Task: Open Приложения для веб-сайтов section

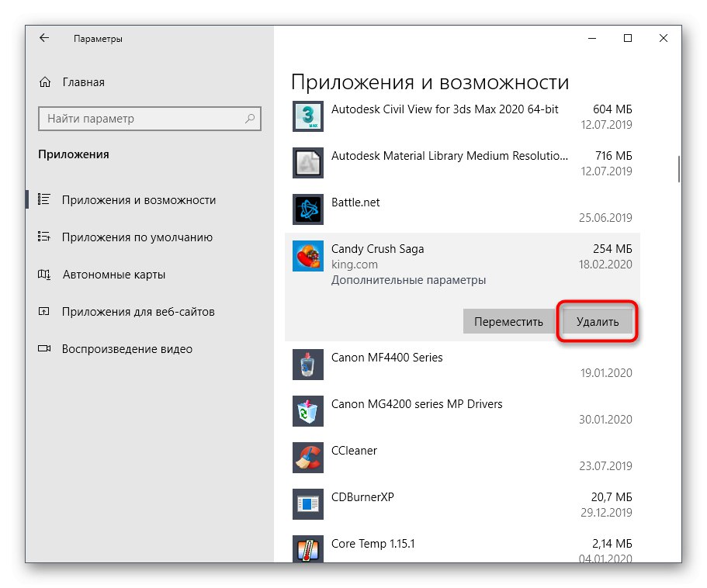Action: point(138,312)
